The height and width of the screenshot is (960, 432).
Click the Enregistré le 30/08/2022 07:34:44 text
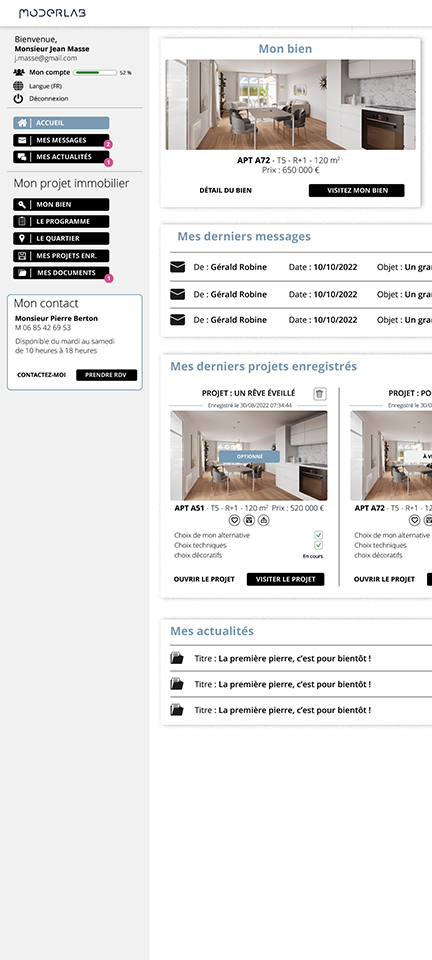(250, 405)
